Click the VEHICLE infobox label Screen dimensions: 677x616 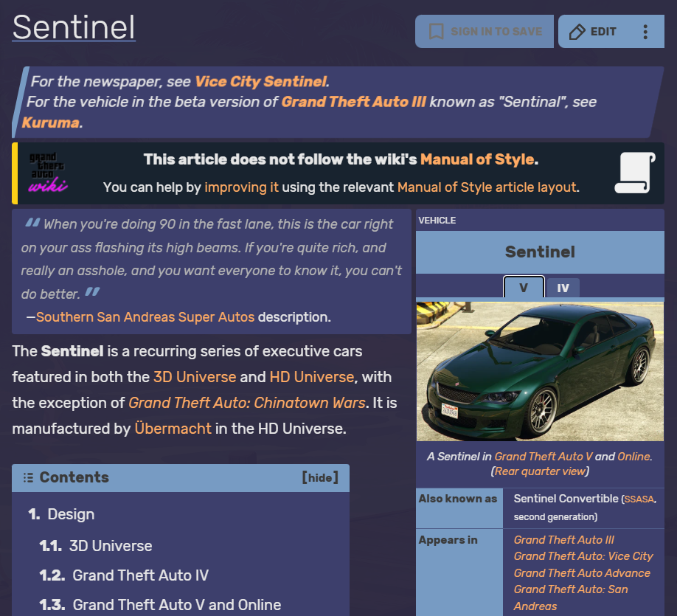[x=437, y=221]
